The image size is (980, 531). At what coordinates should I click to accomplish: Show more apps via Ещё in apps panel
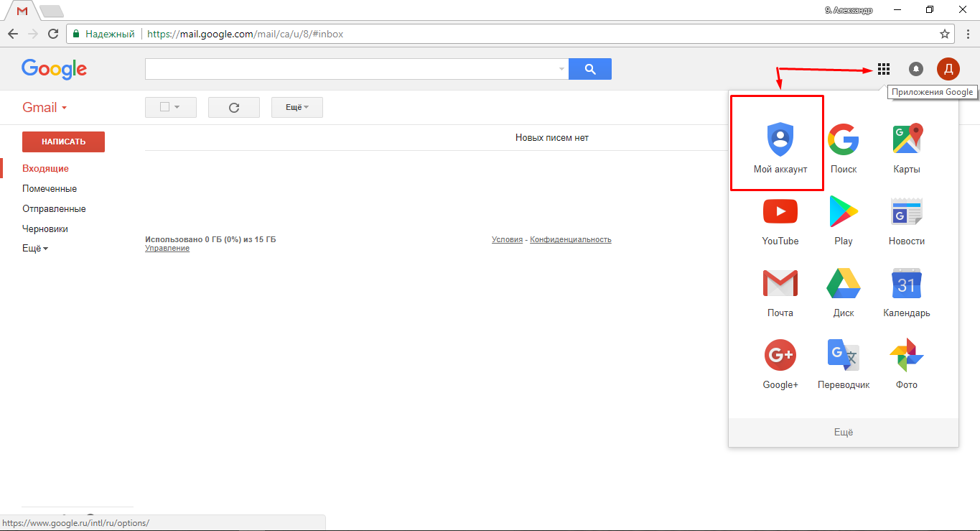tap(844, 432)
